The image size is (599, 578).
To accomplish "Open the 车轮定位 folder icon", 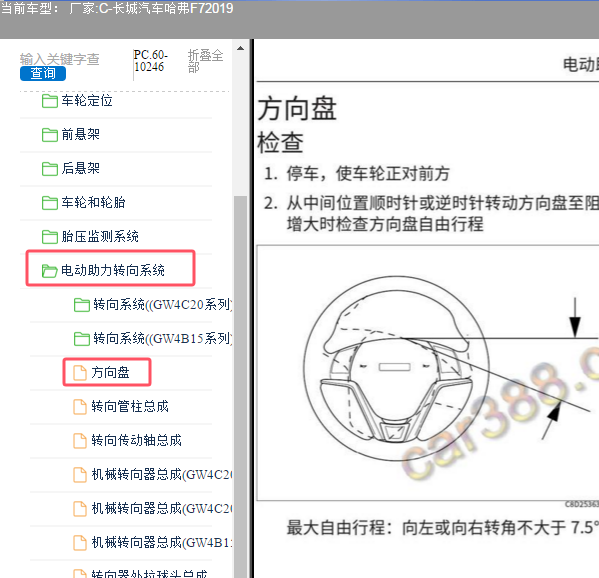I will [x=50, y=101].
